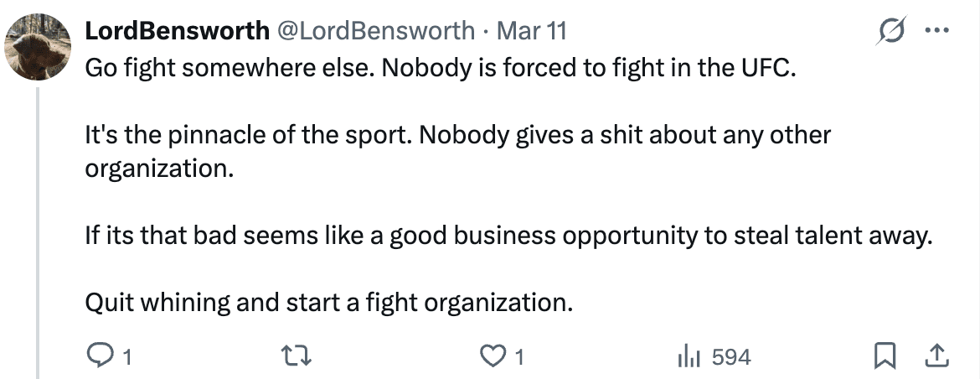Click the like count beside the heart
The image size is (980, 379).
tap(519, 358)
